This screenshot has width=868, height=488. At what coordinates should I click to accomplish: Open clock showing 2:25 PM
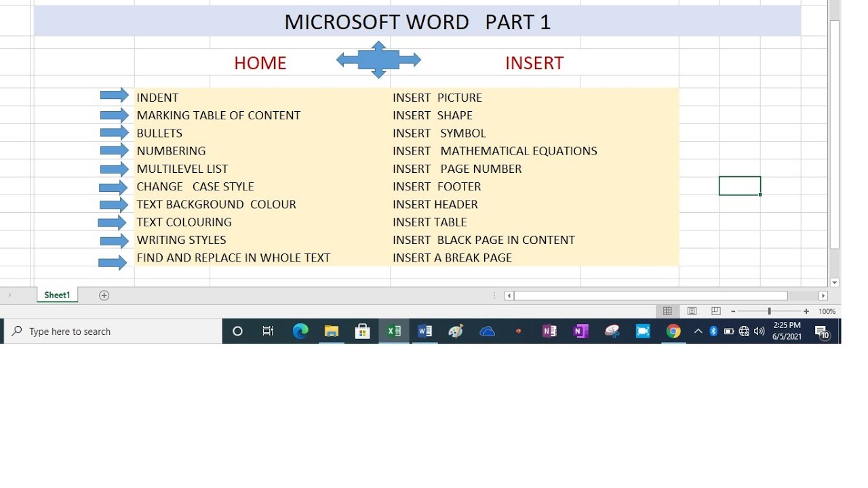[x=787, y=331]
